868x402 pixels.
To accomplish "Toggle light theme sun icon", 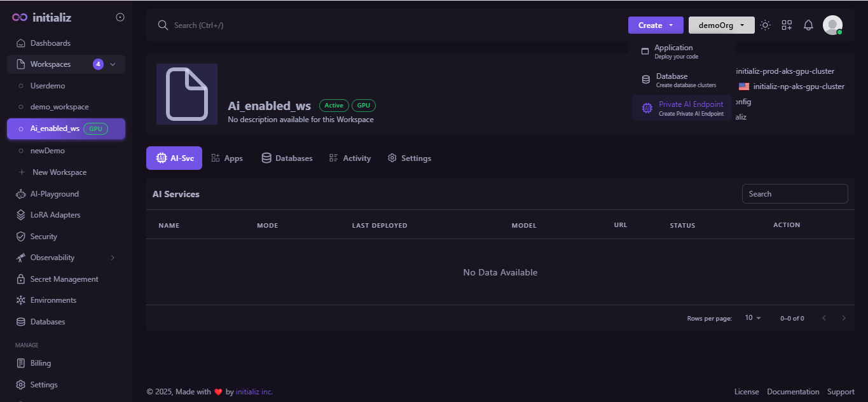I will (766, 25).
